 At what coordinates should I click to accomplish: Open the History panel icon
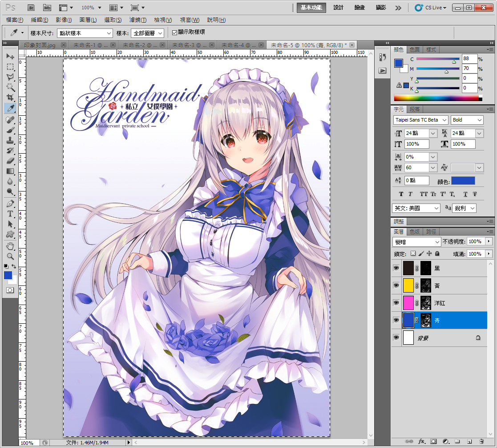(383, 57)
